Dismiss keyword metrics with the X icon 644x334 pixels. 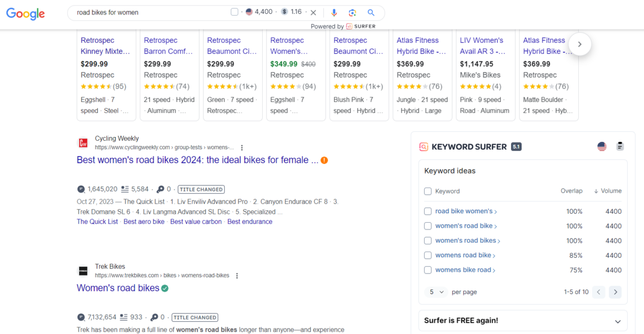pos(313,12)
